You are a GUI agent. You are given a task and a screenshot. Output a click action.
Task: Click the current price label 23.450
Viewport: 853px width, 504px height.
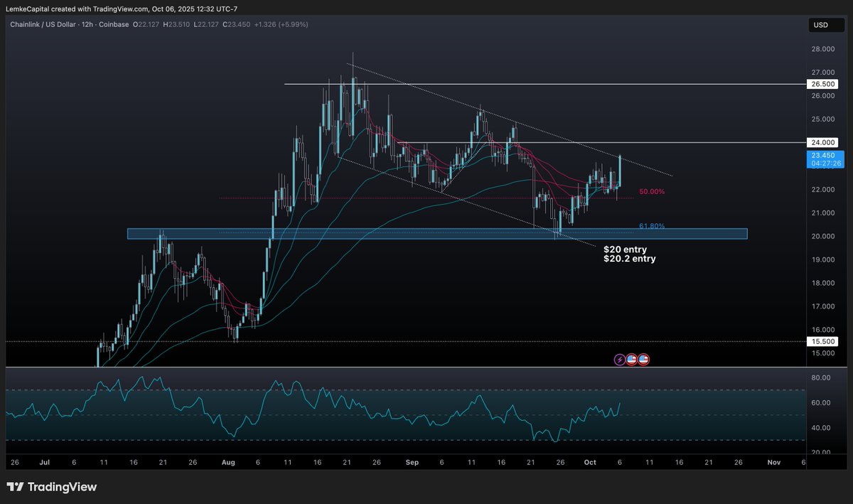pyautogui.click(x=823, y=155)
